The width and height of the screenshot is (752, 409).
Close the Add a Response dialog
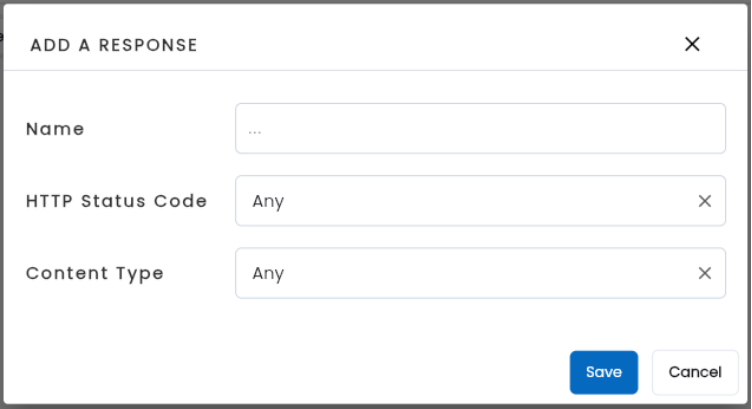(x=692, y=44)
